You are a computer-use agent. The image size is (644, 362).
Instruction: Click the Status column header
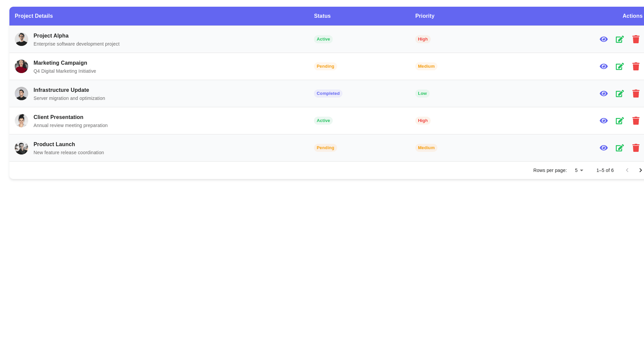pos(322,16)
